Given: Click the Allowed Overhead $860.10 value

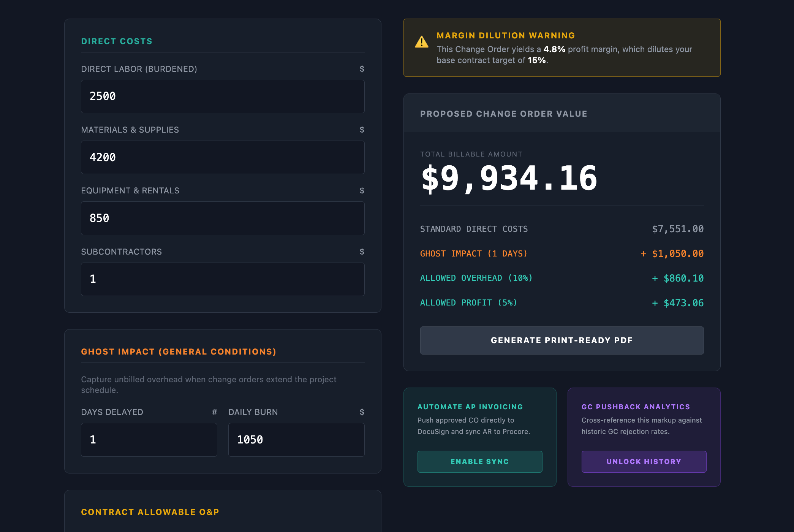Looking at the screenshot, I should pyautogui.click(x=678, y=279).
